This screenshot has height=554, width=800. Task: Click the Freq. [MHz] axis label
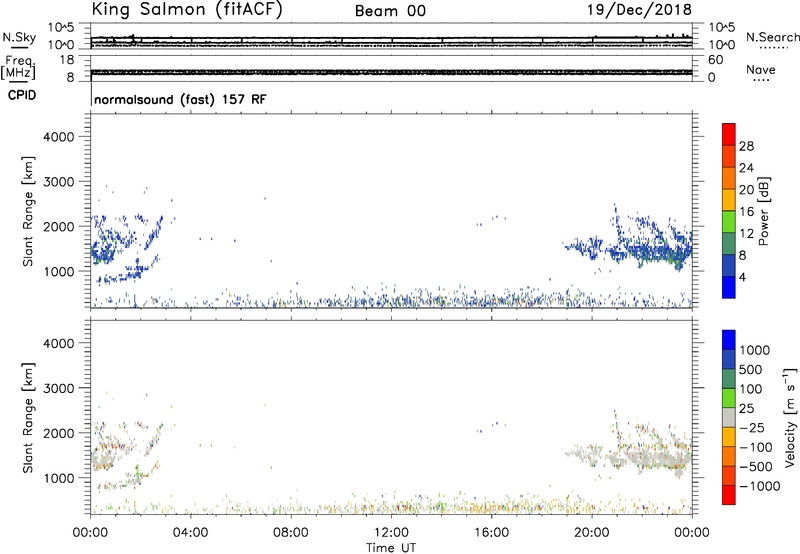[x=19, y=67]
